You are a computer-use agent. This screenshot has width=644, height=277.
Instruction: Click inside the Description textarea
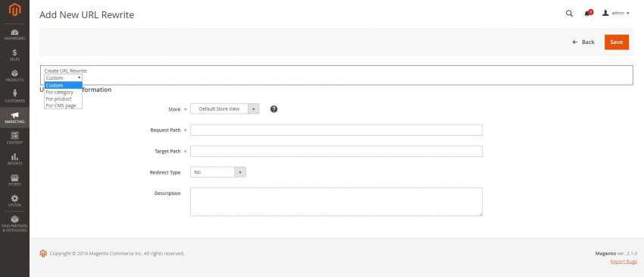336,202
